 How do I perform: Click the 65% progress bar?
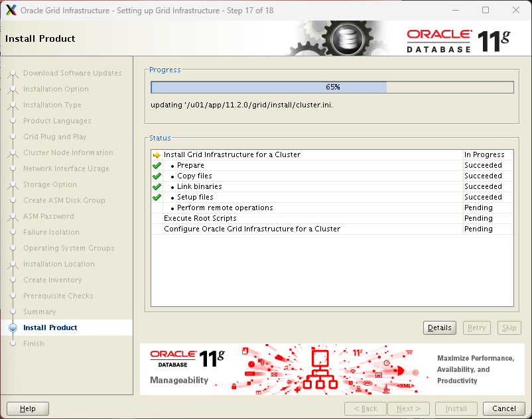(332, 87)
